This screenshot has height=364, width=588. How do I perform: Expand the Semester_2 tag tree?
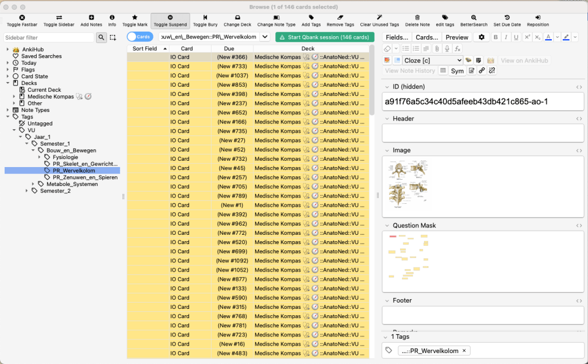pos(27,191)
